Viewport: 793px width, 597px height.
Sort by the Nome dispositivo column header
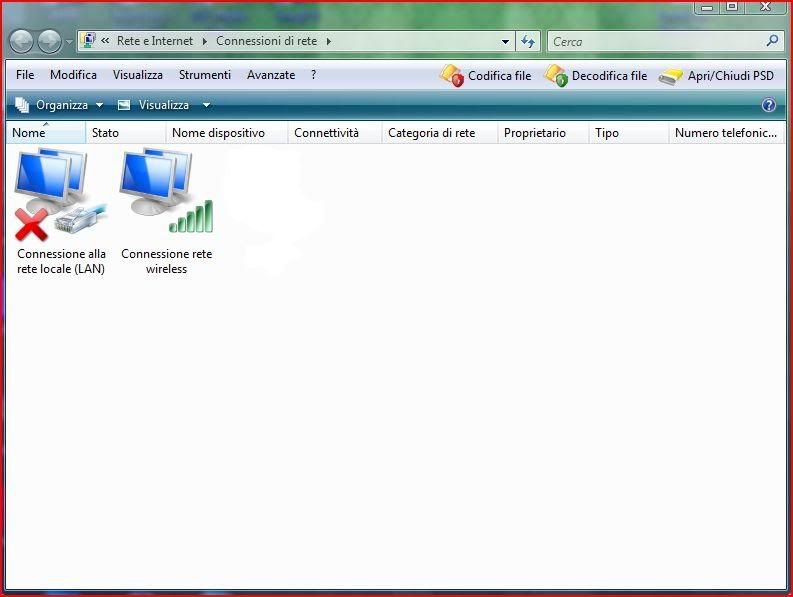click(x=227, y=133)
